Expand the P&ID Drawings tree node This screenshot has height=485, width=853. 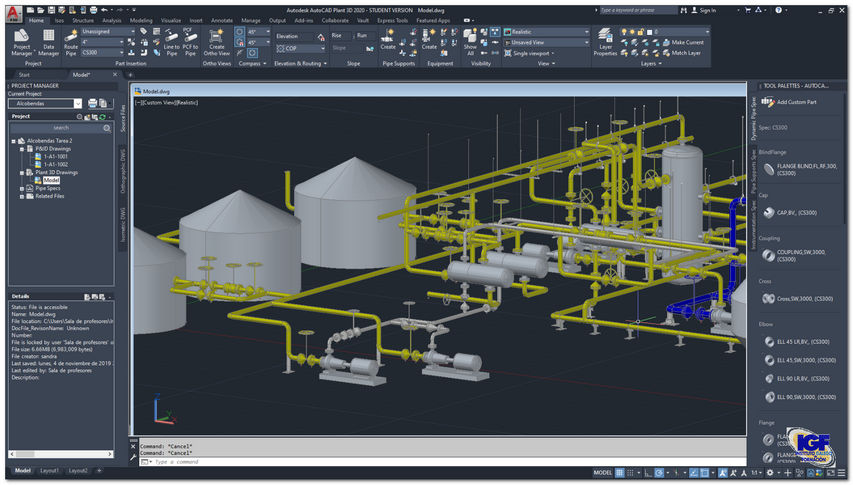(23, 148)
